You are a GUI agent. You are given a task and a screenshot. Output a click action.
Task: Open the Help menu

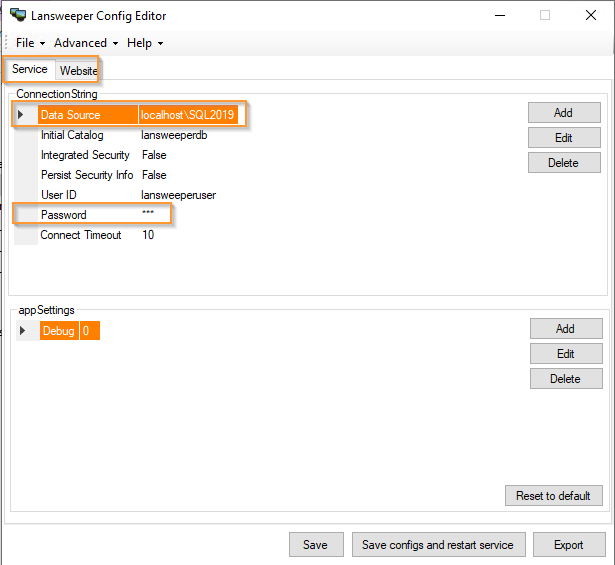144,43
